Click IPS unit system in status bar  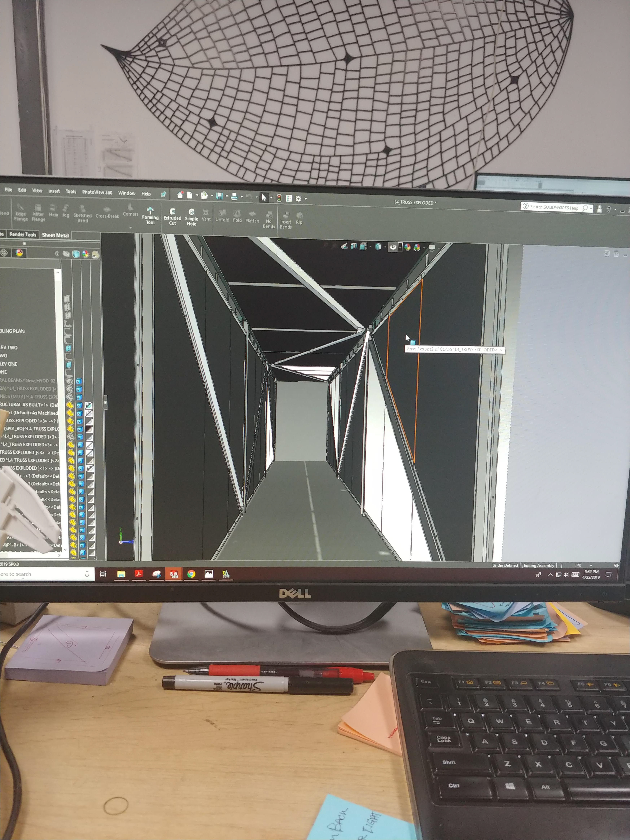tap(578, 565)
